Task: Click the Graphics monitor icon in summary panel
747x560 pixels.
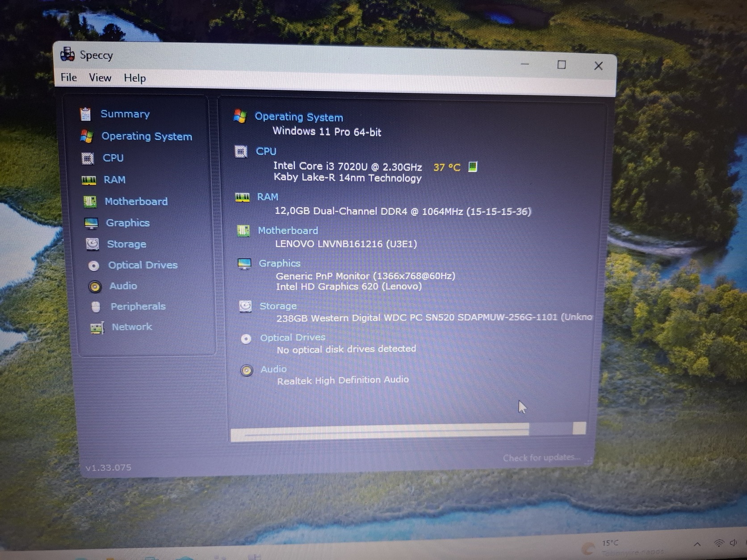Action: [244, 264]
